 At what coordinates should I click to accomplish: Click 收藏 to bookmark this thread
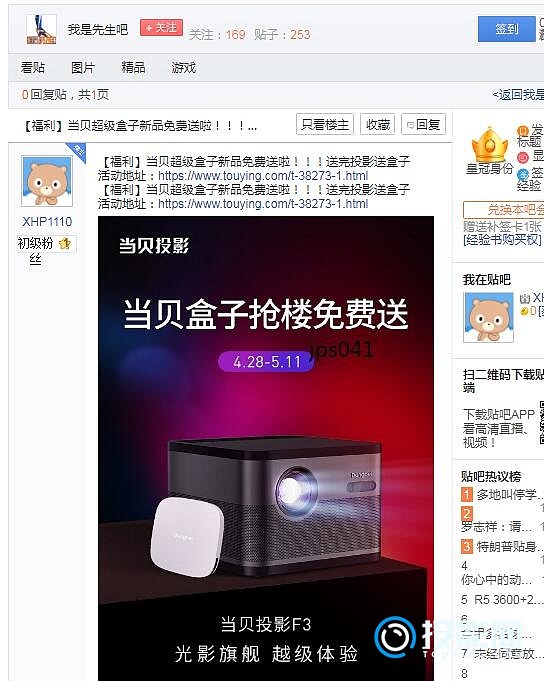click(x=377, y=125)
